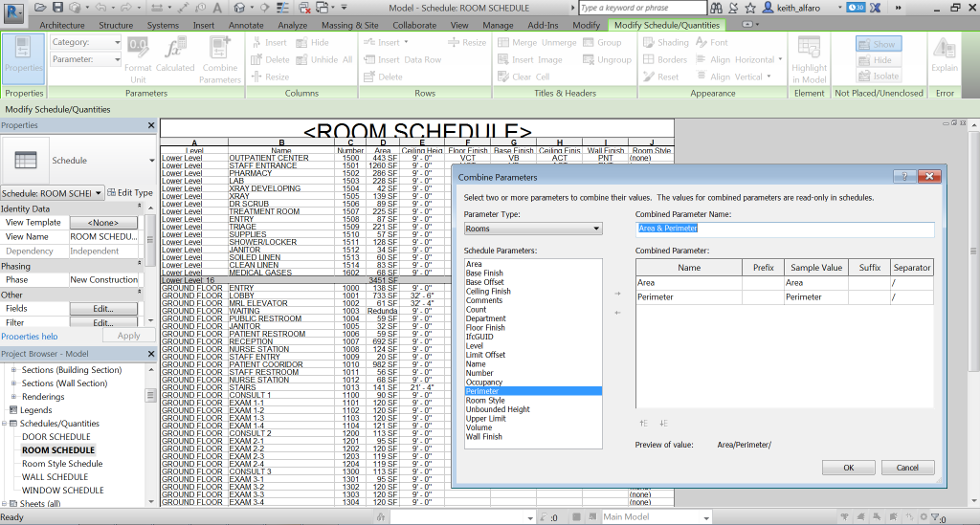Click the move parameter up icon

click(x=644, y=424)
